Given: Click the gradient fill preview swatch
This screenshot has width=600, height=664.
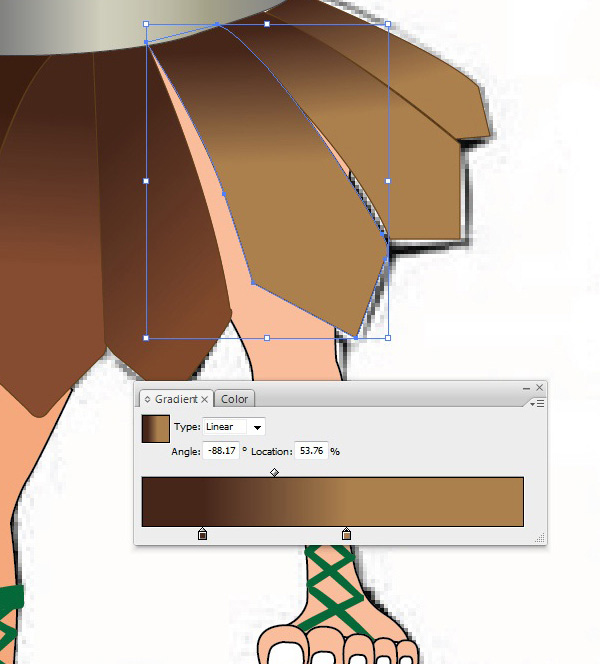Looking at the screenshot, I should coord(156,429).
